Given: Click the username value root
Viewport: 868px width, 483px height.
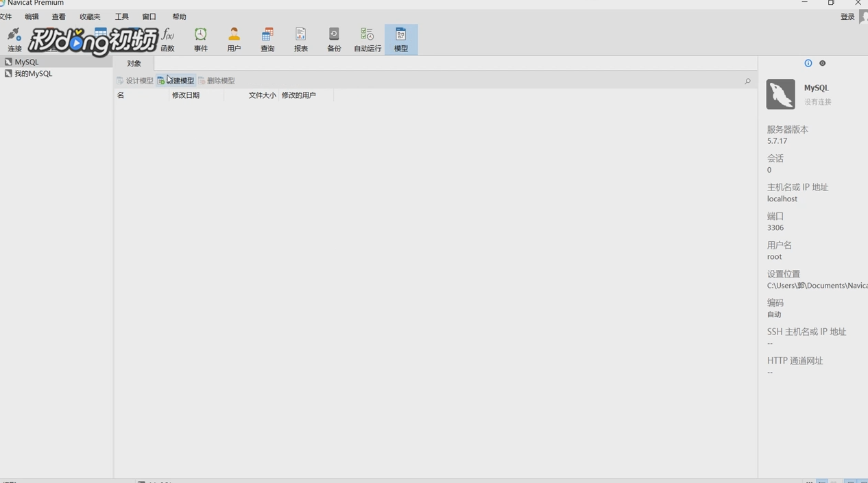Looking at the screenshot, I should 774,257.
